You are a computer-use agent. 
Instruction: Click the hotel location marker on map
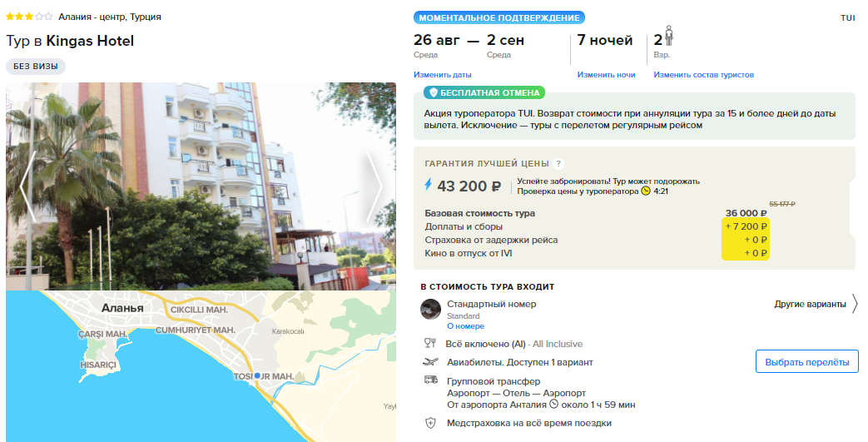[257, 375]
